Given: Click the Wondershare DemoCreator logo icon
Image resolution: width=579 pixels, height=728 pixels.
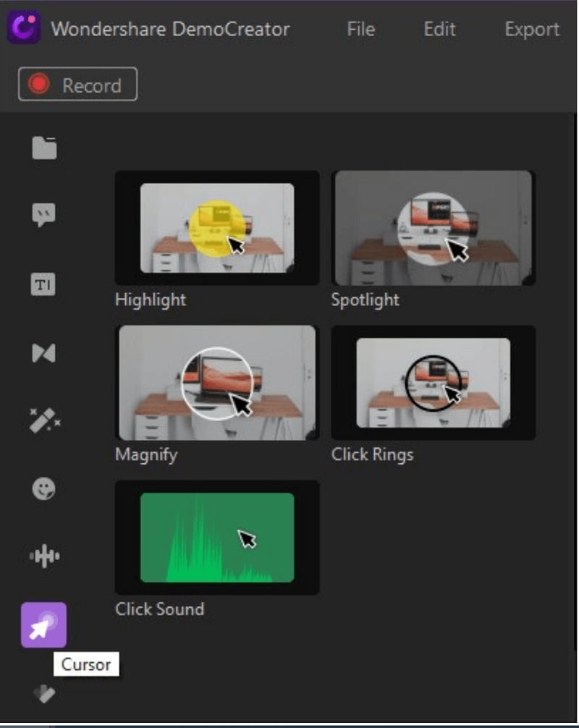Looking at the screenshot, I should [24, 27].
